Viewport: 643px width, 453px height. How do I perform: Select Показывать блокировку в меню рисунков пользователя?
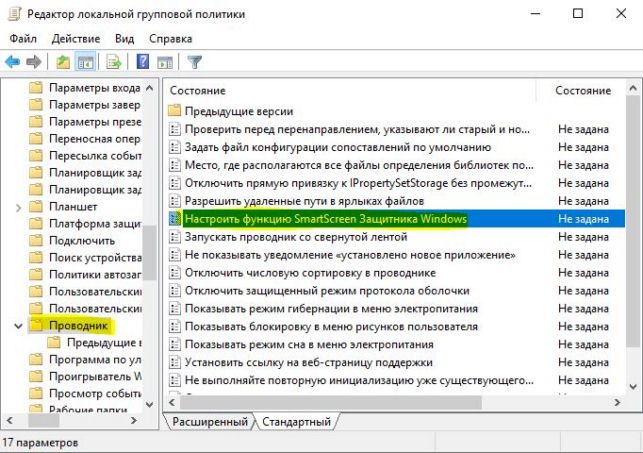click(x=331, y=327)
